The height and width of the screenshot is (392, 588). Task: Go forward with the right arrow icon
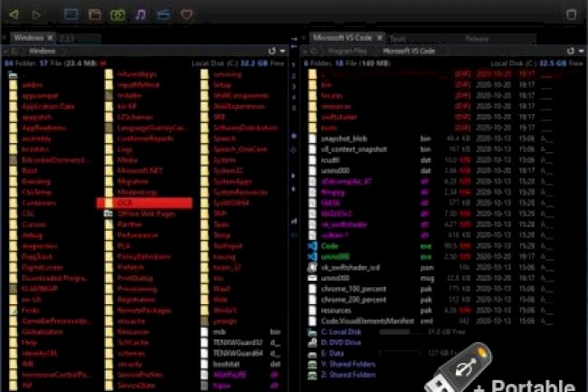[x=36, y=14]
